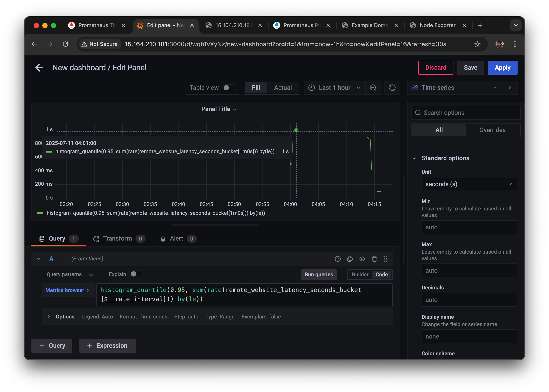
Task: Click the drag handle dots on query A
Action: pos(385,259)
